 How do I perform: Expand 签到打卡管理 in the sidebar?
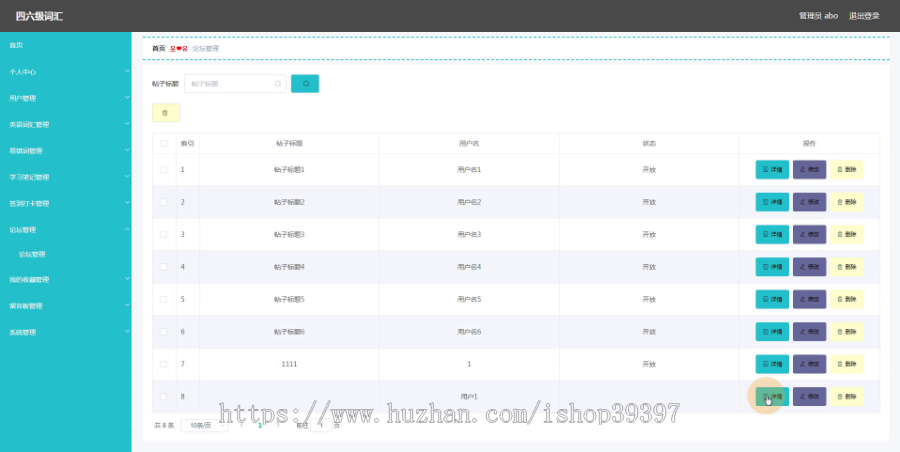65,203
